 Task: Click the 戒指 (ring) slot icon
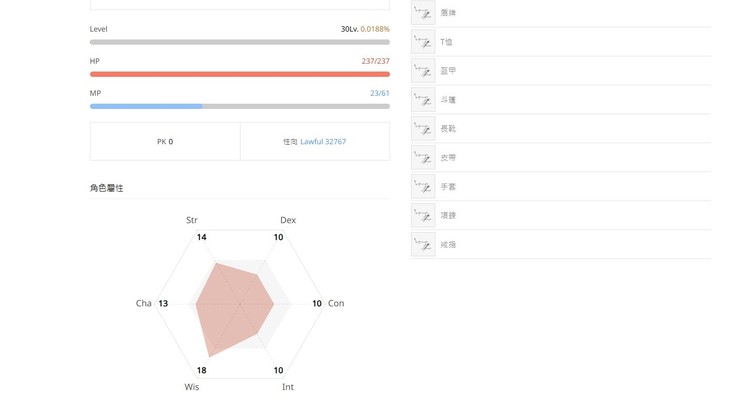[423, 245]
